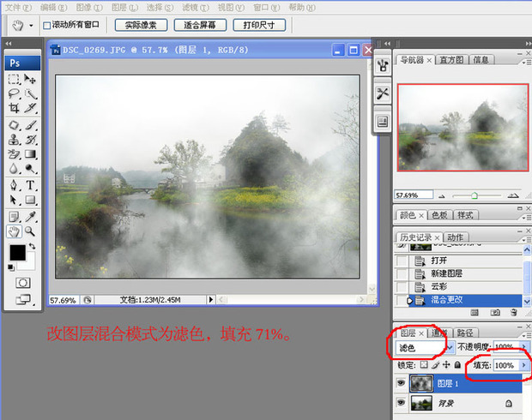Select the Move tool
532x420 pixels.
click(30, 80)
